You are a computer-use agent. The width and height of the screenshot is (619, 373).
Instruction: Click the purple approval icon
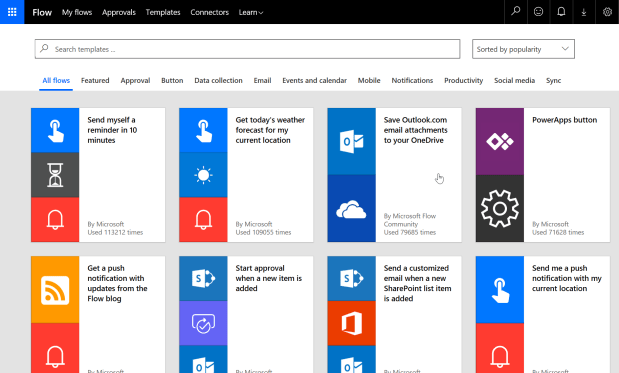(x=203, y=323)
